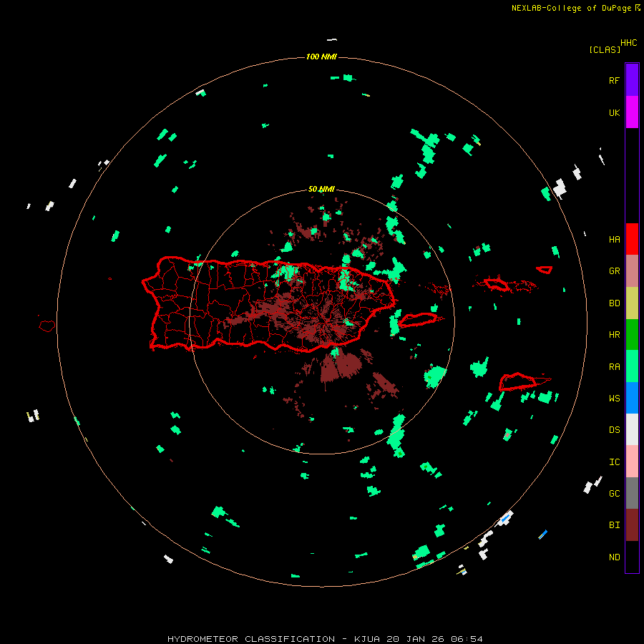Click the ND legend label
Screen dimensions: 644x644
pos(614,557)
